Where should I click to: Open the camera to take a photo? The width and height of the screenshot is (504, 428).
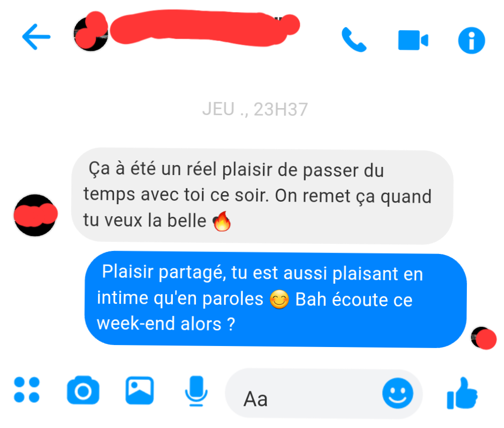(83, 390)
